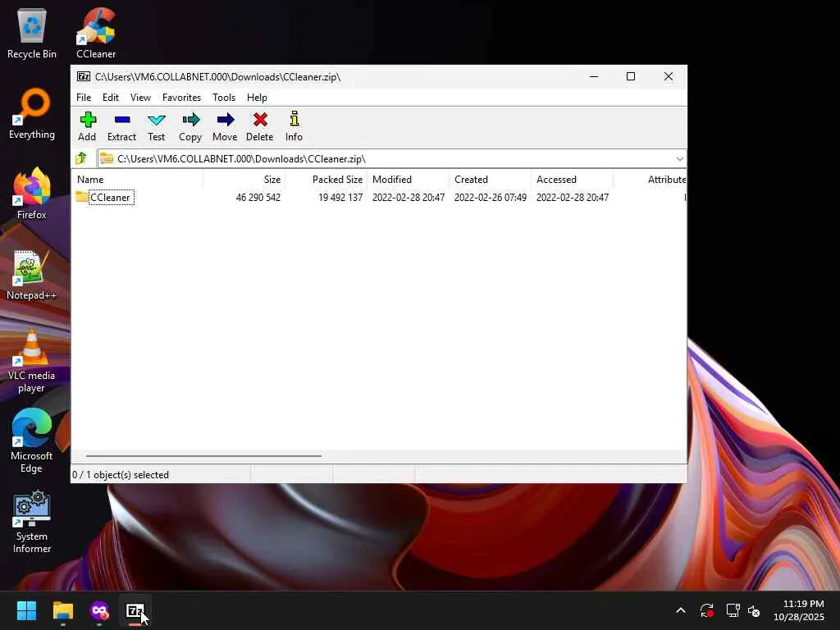Launch Microsoft Edge from desktop
Screen dimensions: 840x630
[32, 441]
